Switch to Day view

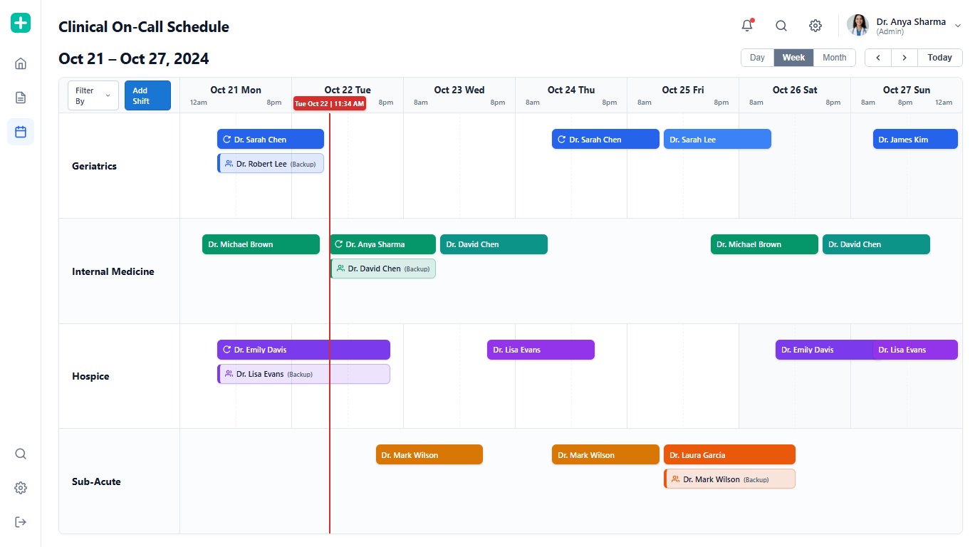(757, 58)
